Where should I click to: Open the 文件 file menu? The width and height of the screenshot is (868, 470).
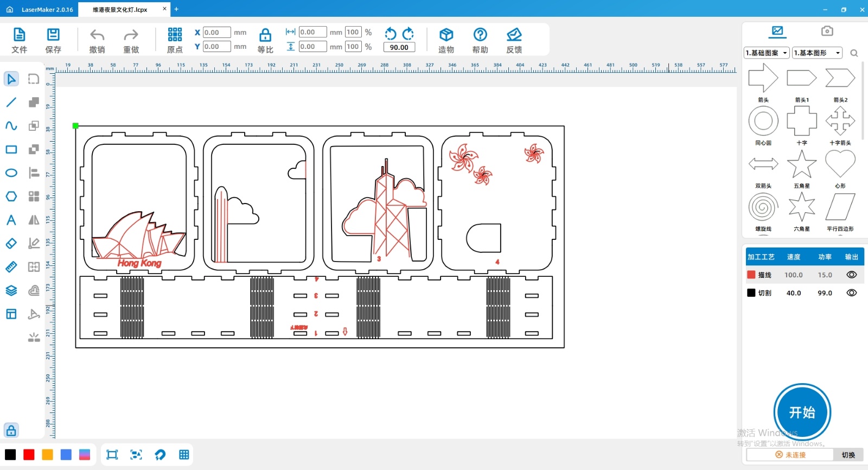coord(19,35)
